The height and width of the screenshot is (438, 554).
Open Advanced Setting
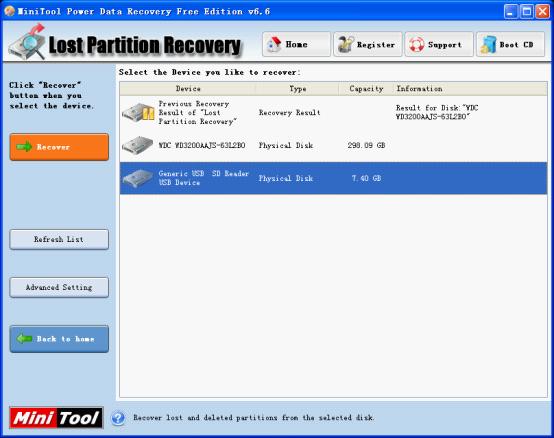coord(59,287)
